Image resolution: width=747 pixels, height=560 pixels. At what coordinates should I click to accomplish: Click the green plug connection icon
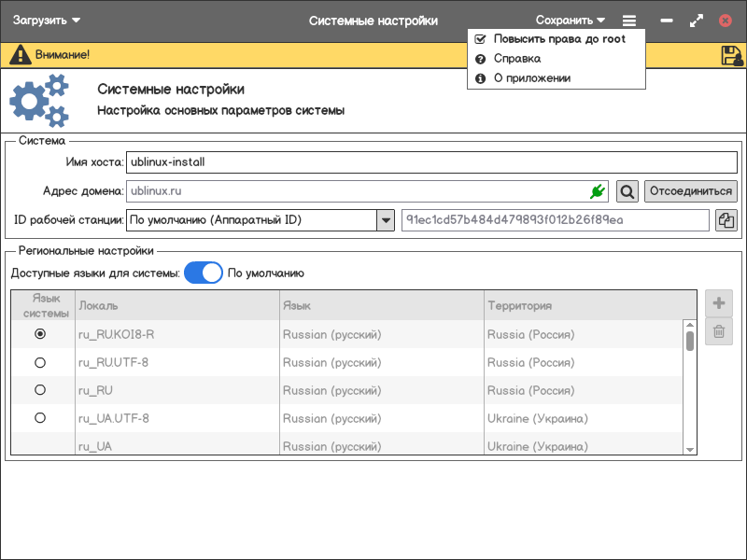(x=598, y=191)
